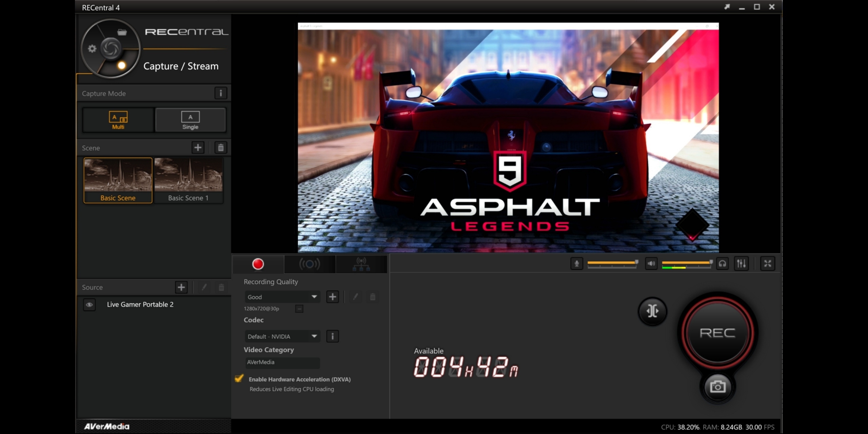Toggle Enable Hardware Acceleration (DXVA)
This screenshot has height=434, width=868.
tap(239, 378)
